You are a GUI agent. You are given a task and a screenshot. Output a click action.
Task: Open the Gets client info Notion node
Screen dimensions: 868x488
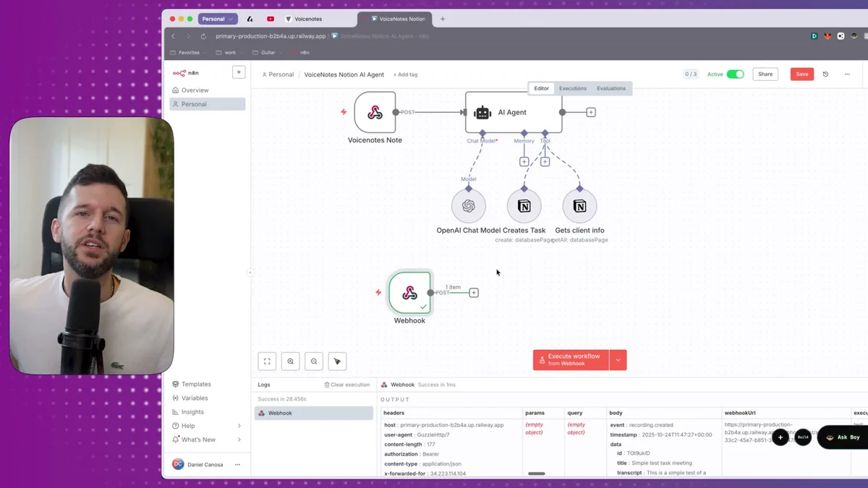[579, 205]
